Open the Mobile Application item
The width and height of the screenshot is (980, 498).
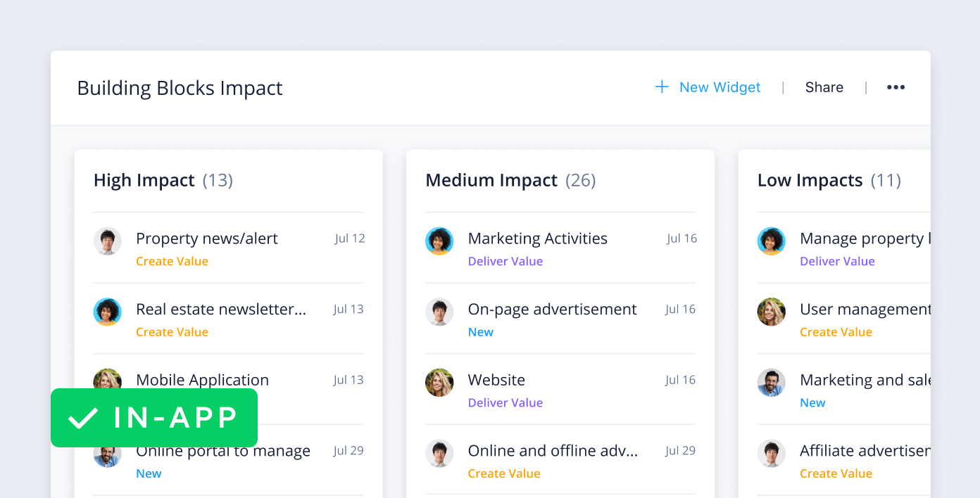202,380
